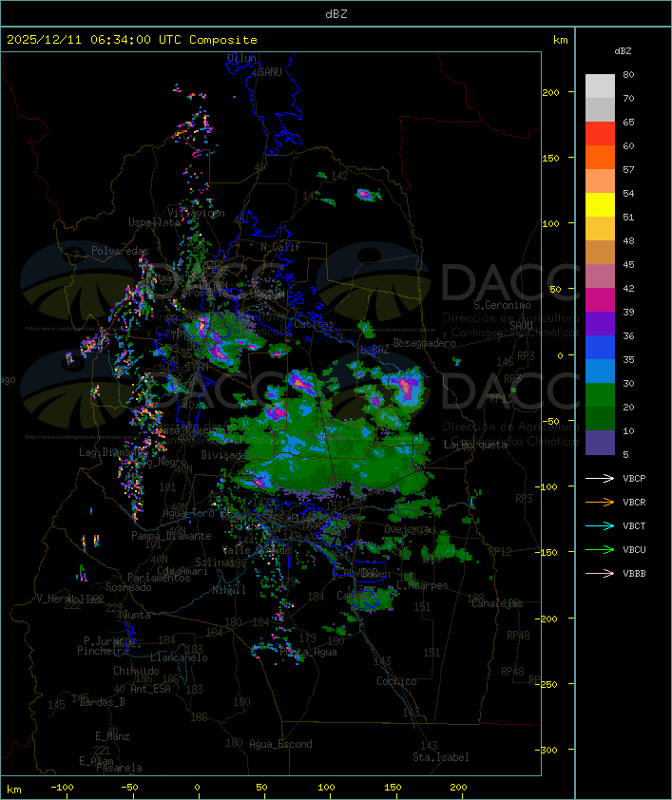672x800 pixels.
Task: Click the RP12 road label
Action: 500,551
